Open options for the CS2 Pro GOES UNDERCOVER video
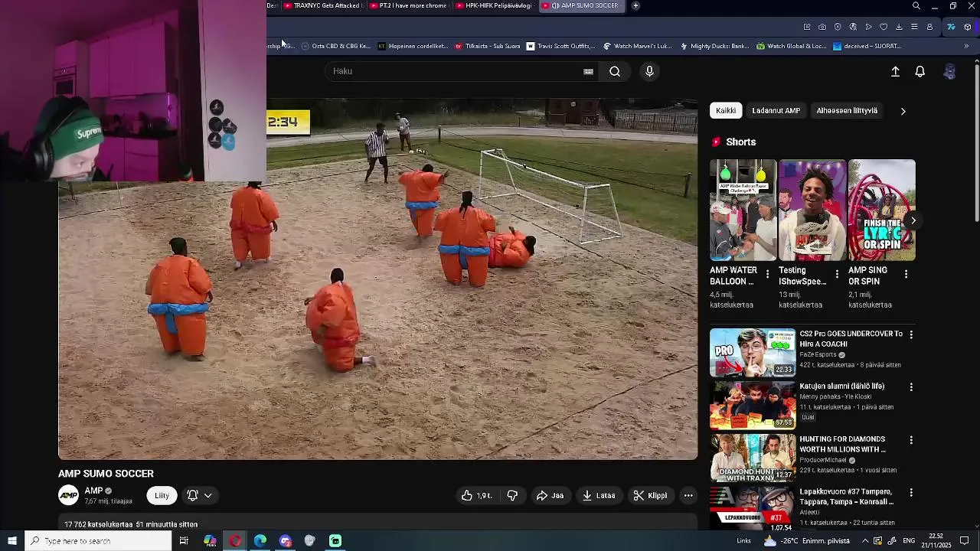Image resolution: width=980 pixels, height=551 pixels. pos(911,334)
